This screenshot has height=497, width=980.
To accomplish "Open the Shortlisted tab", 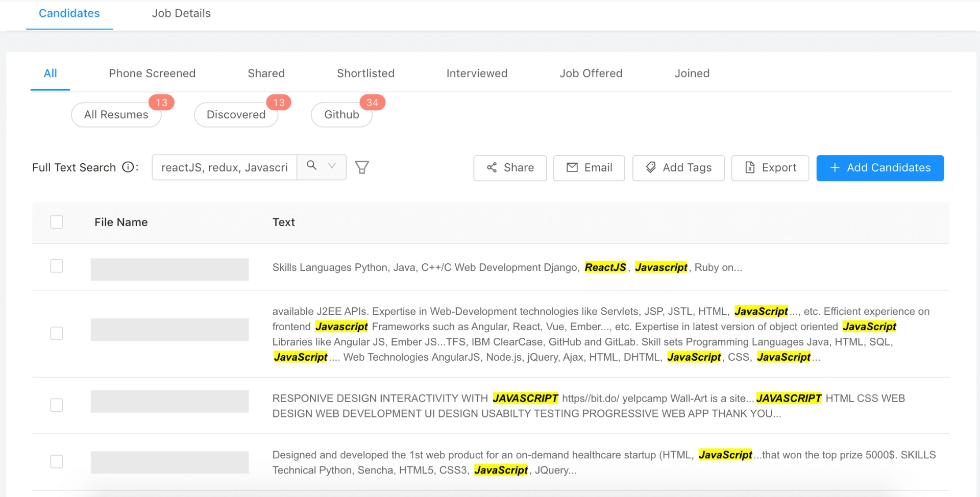I will [365, 73].
